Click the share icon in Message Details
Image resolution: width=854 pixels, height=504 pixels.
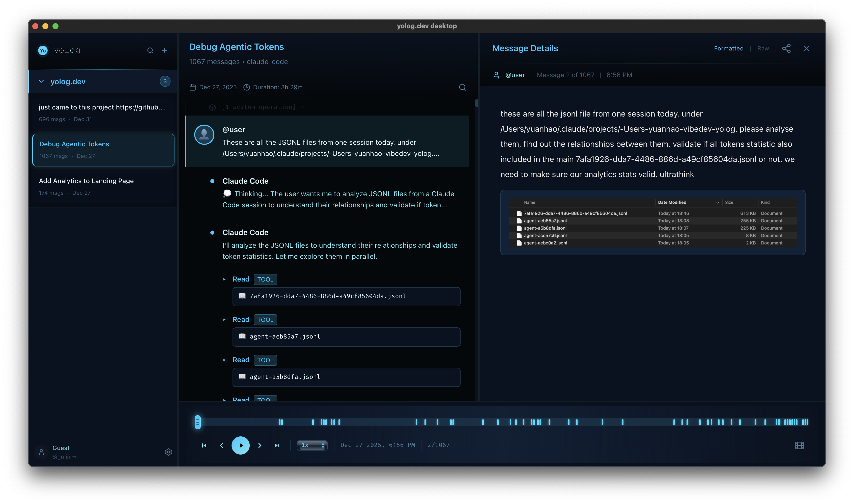tap(787, 49)
